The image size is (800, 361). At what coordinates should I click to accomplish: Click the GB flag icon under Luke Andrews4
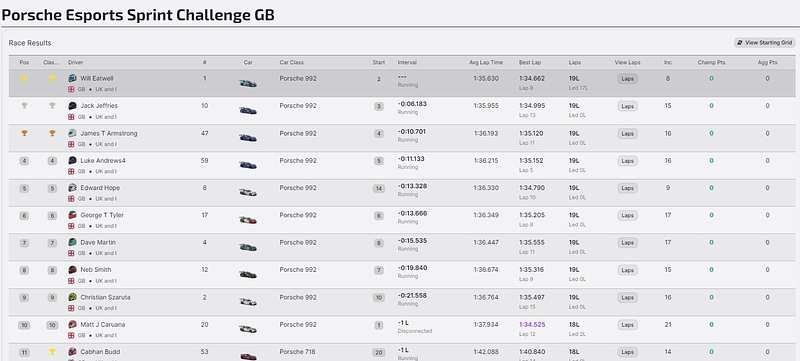[x=71, y=171]
